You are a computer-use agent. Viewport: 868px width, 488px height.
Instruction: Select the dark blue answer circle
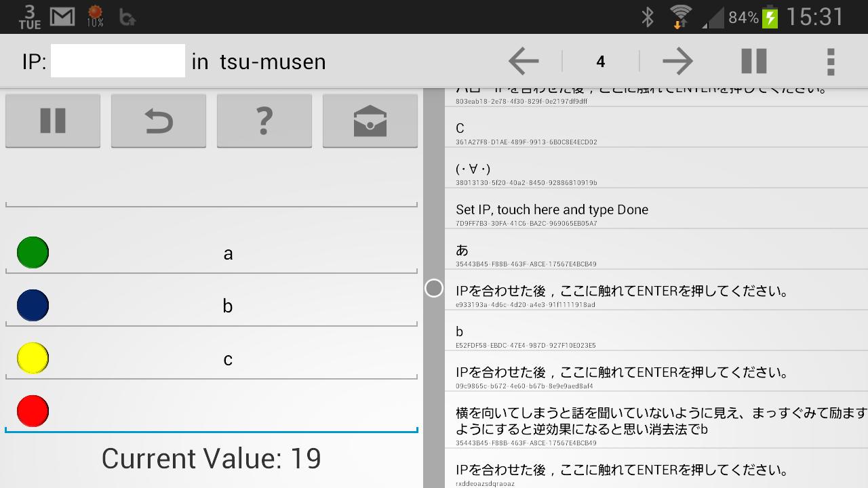tap(33, 306)
